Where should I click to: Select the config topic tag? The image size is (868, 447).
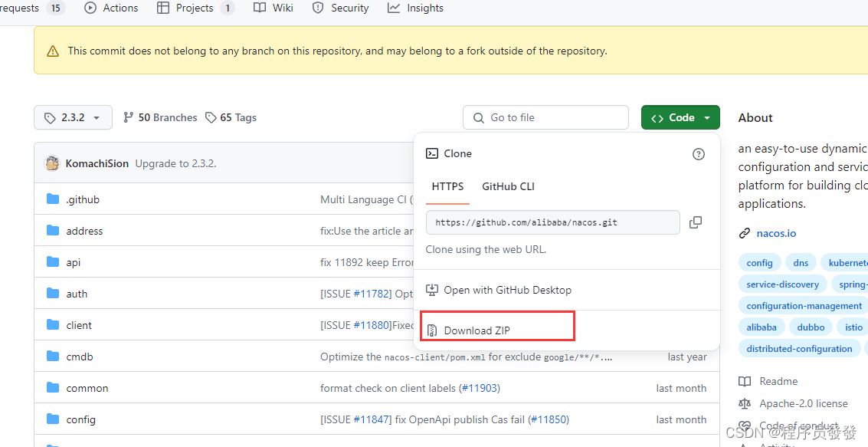pos(759,262)
